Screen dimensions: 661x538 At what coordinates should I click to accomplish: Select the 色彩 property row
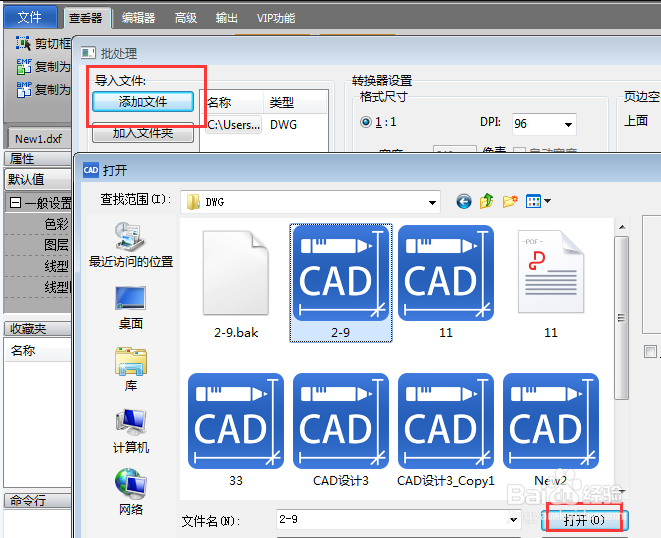[38, 224]
